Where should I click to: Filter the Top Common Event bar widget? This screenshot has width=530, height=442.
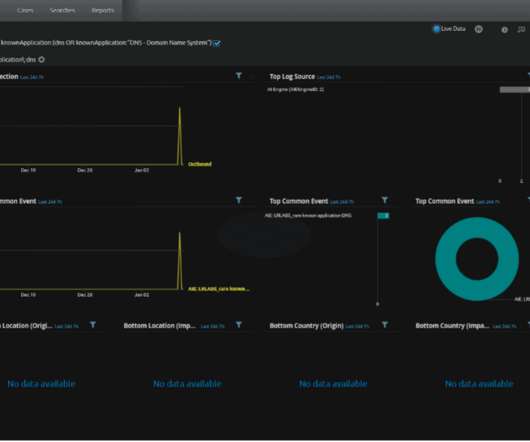(x=385, y=200)
